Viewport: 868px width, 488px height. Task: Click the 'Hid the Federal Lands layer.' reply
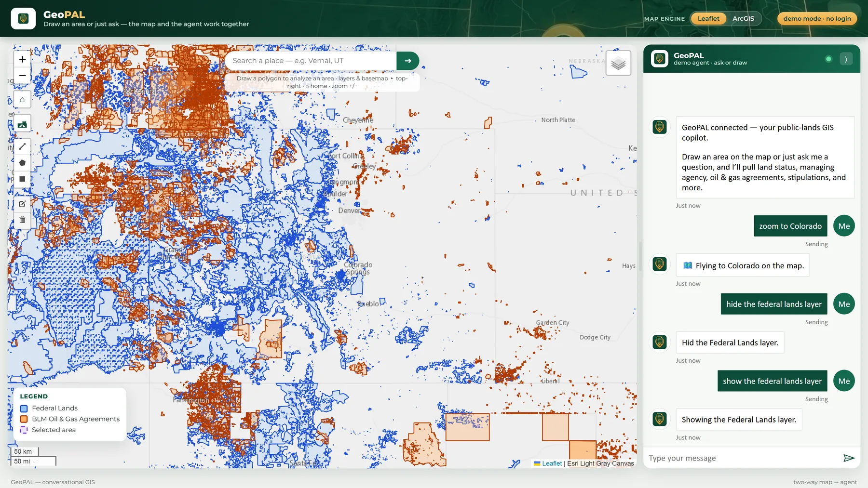tap(730, 343)
